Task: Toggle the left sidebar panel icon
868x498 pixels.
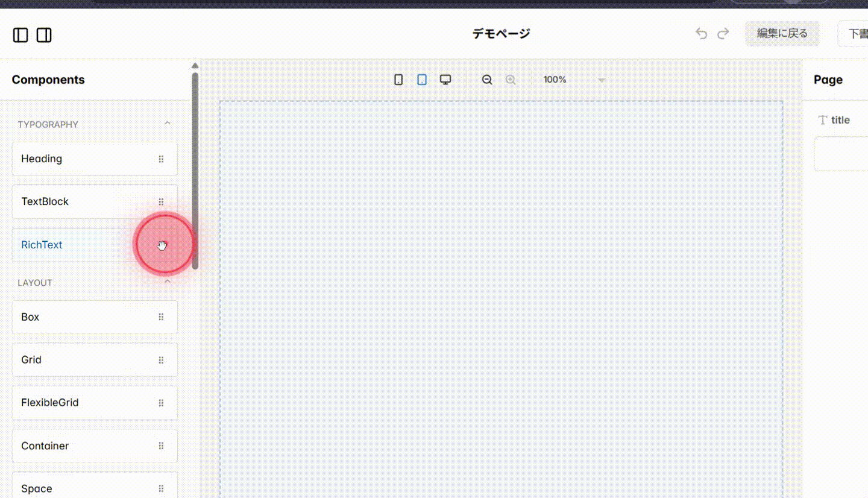Action: click(20, 35)
